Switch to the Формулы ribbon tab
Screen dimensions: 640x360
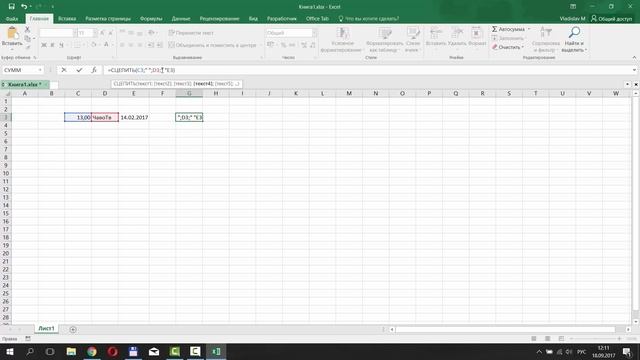(151, 19)
